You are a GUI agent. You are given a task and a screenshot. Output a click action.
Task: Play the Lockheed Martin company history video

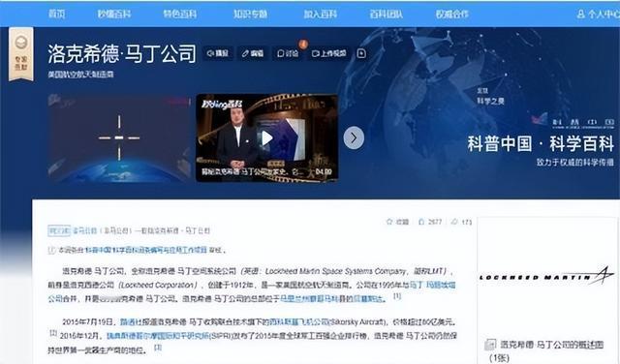pos(267,137)
